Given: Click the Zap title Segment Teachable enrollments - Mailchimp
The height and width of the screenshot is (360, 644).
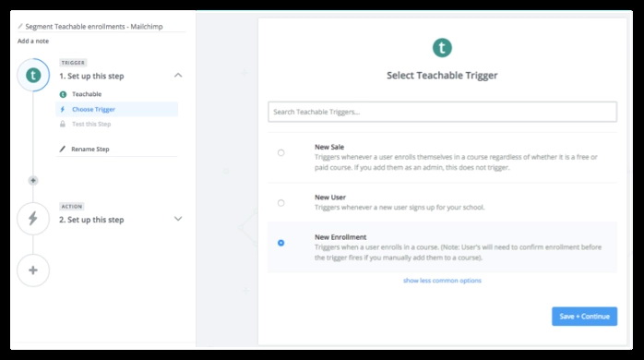Looking at the screenshot, I should 94,26.
